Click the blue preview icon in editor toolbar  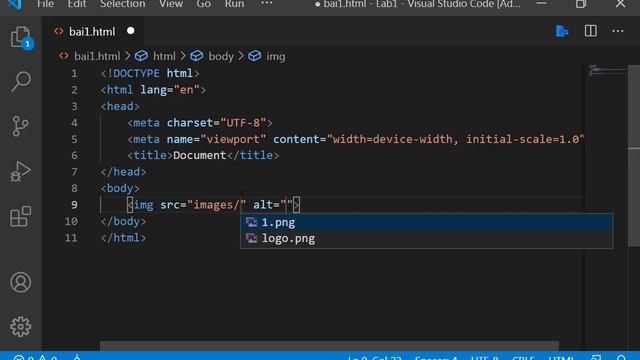tap(562, 31)
